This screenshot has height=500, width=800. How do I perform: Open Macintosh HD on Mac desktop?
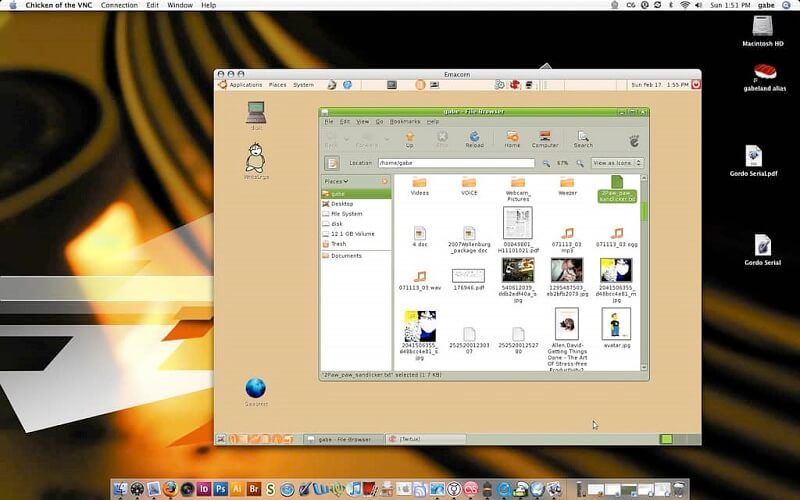[763, 31]
